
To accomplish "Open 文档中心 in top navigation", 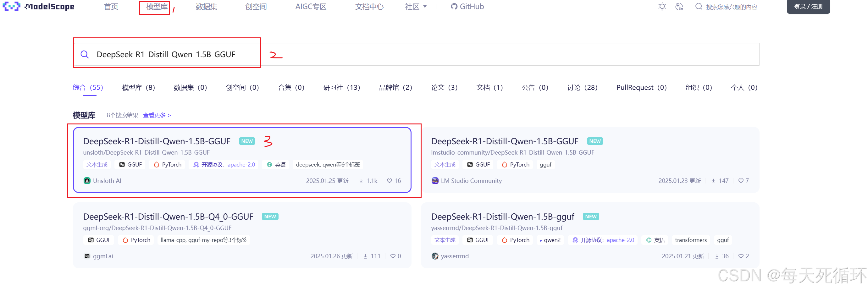I will [x=369, y=6].
